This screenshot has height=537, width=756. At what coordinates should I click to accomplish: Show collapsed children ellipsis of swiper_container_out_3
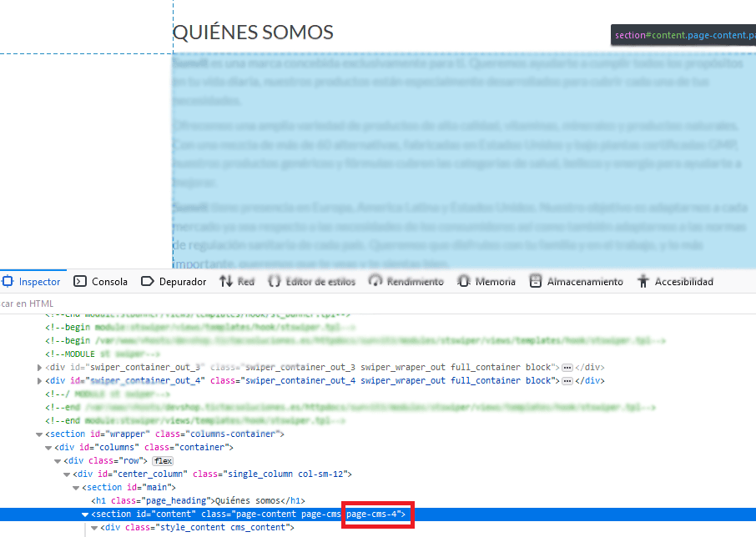tap(567, 368)
